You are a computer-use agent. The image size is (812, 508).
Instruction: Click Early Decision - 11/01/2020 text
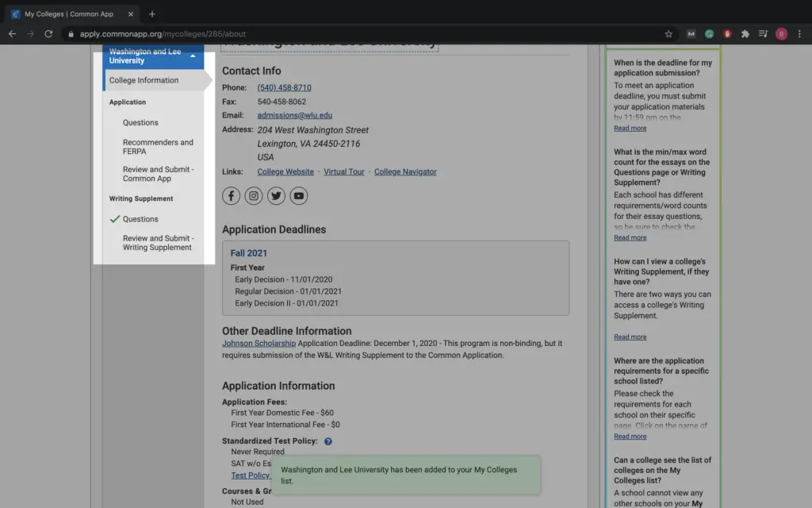click(x=284, y=279)
